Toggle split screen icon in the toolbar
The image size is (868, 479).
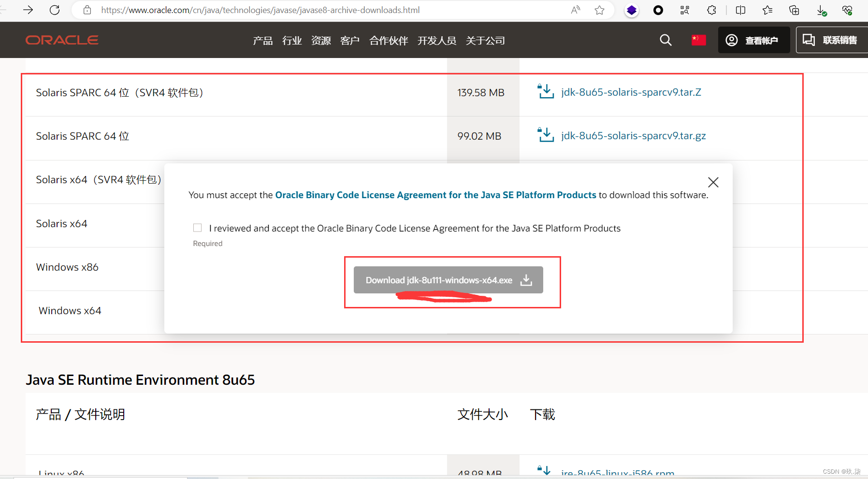pos(740,10)
